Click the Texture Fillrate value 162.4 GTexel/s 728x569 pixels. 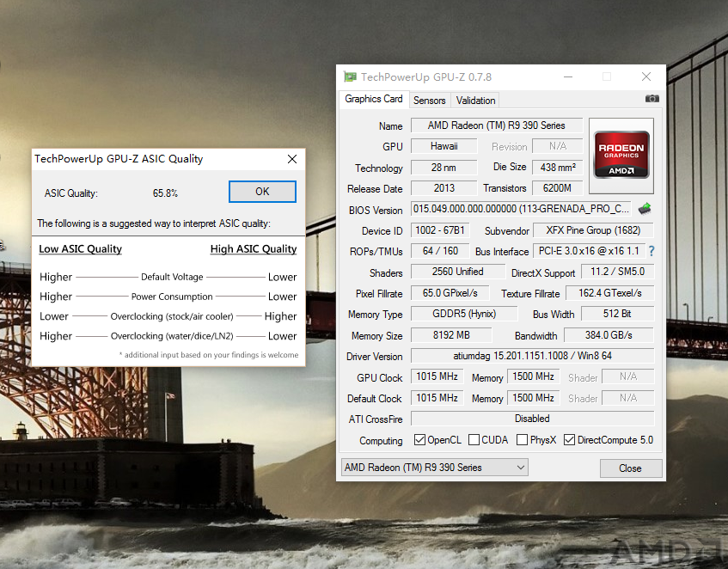point(610,293)
